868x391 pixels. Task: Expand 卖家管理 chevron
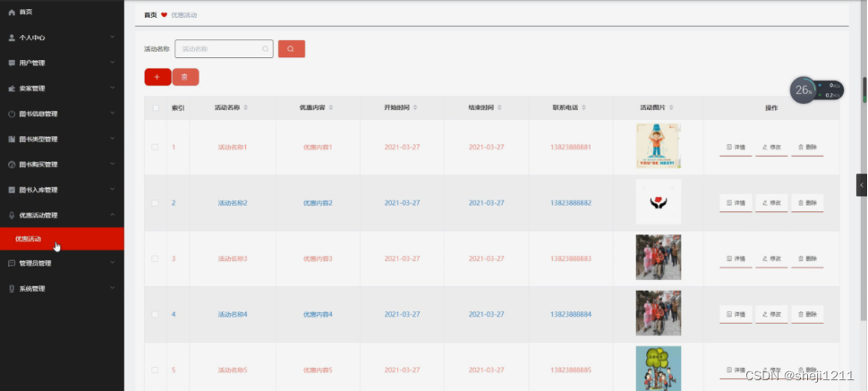[x=113, y=88]
